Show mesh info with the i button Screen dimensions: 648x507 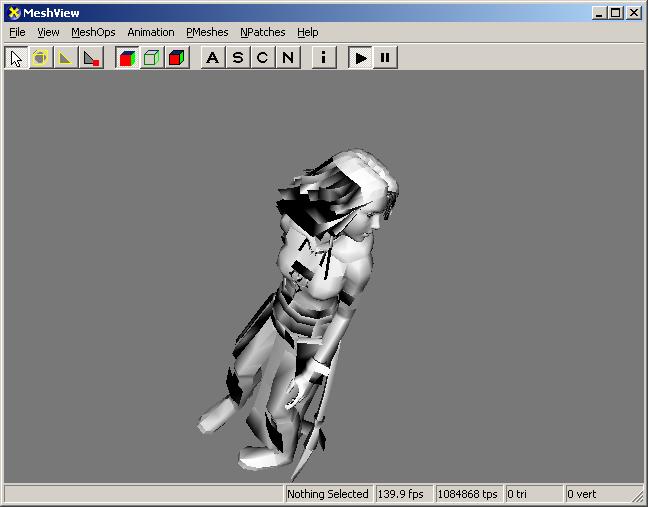(x=323, y=57)
